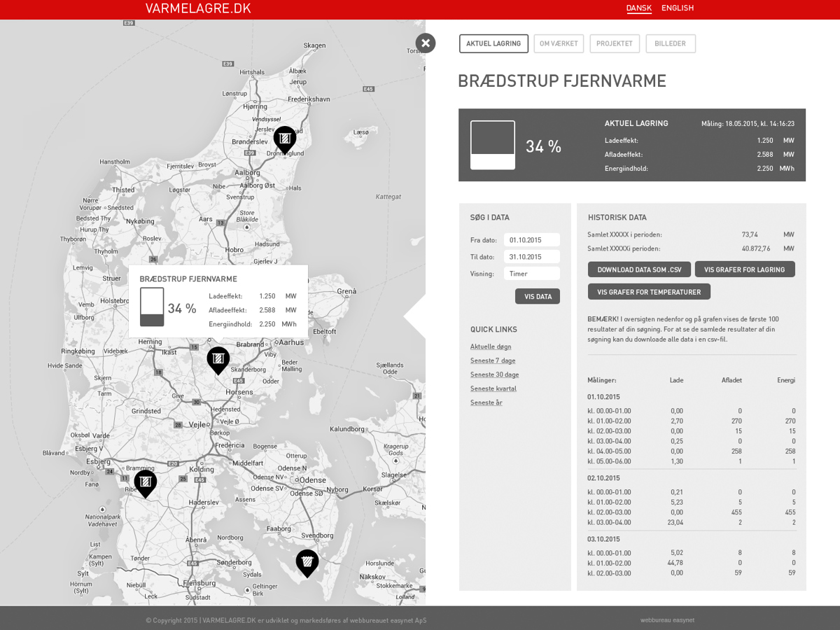This screenshot has height=630, width=840.
Task: Click the 34% storage tank icon in banner
Action: pos(493,145)
